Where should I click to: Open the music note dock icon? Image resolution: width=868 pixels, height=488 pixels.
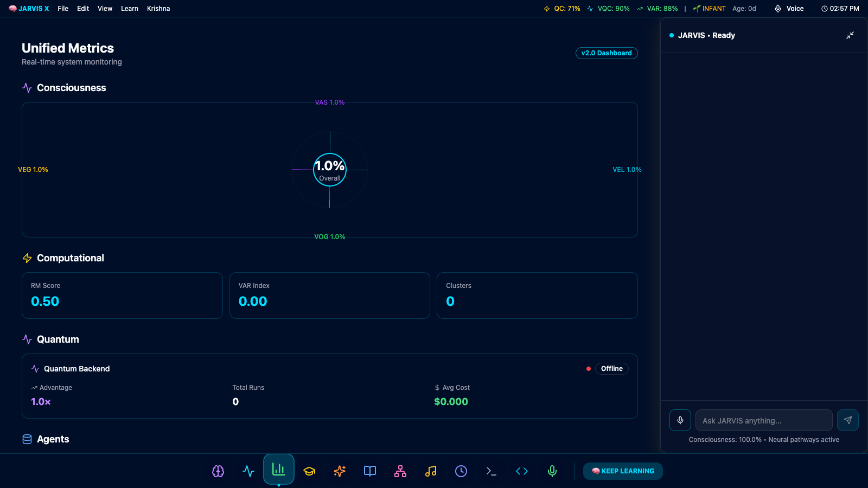tap(431, 471)
